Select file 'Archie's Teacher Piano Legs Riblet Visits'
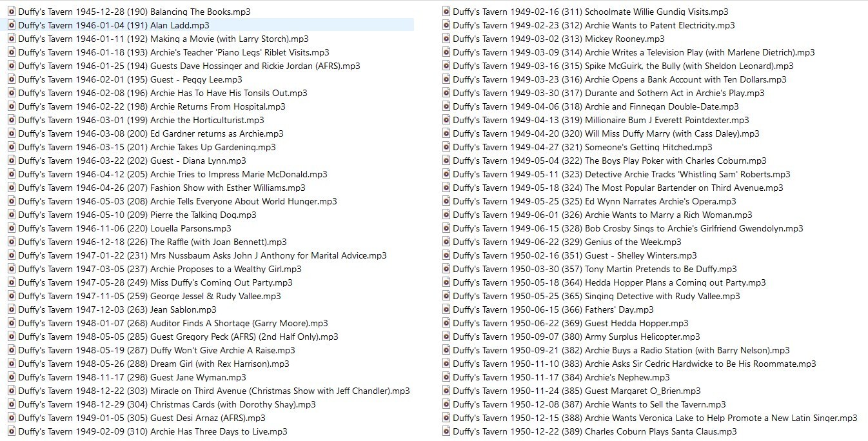Screen dimensions: 868x441 point(173,52)
